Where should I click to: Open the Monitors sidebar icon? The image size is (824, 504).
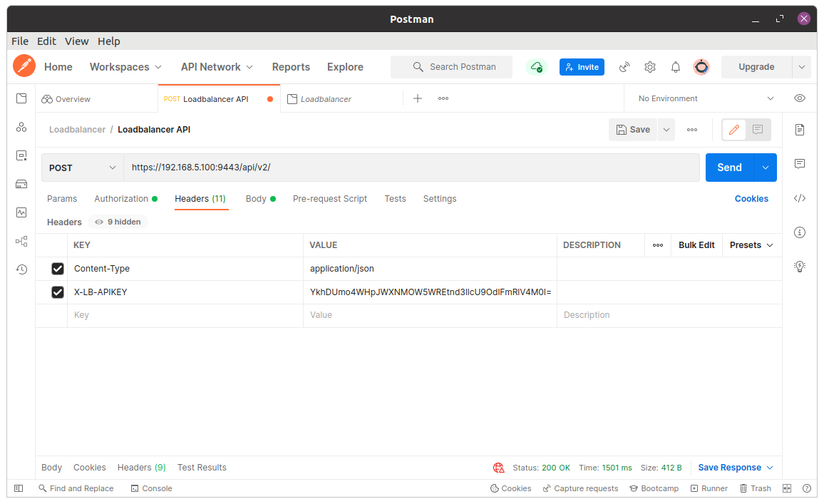[21, 212]
